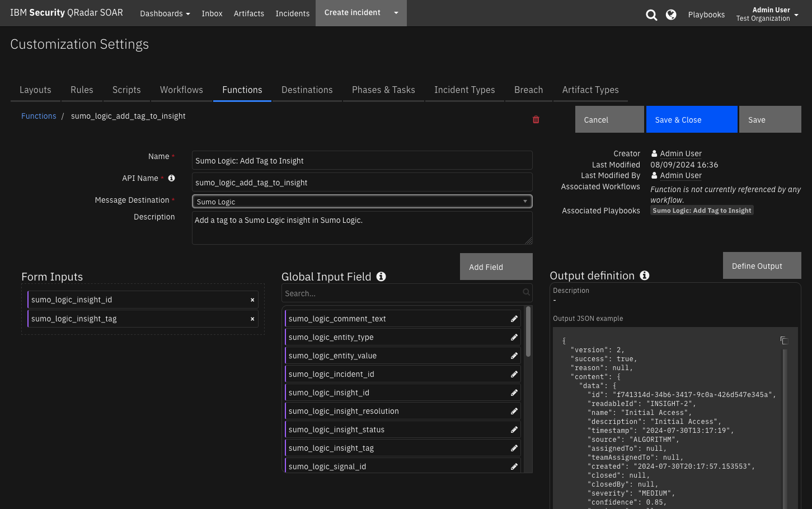Open Admin User account menu
Screen dimensions: 812x509
(767, 14)
